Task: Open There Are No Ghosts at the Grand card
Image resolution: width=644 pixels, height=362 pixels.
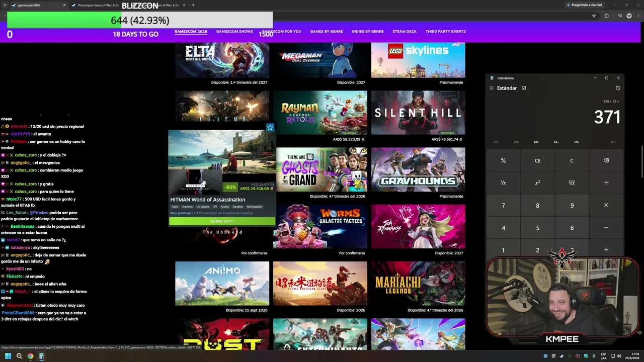Action: point(321,169)
